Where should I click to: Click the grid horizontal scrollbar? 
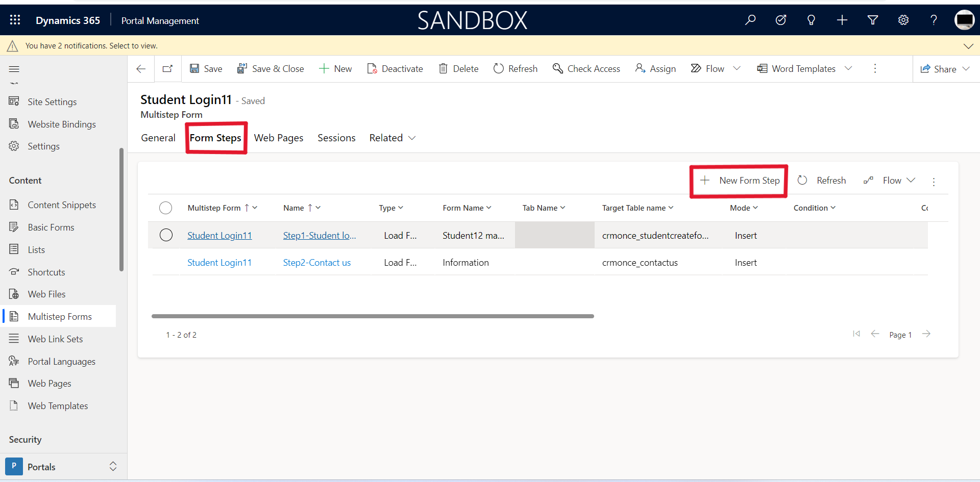click(373, 316)
